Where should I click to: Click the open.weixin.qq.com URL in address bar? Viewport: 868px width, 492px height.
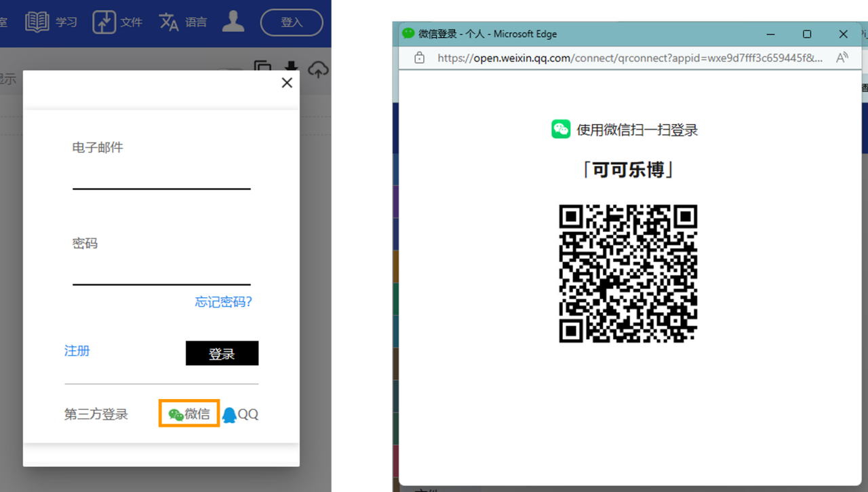(631, 58)
